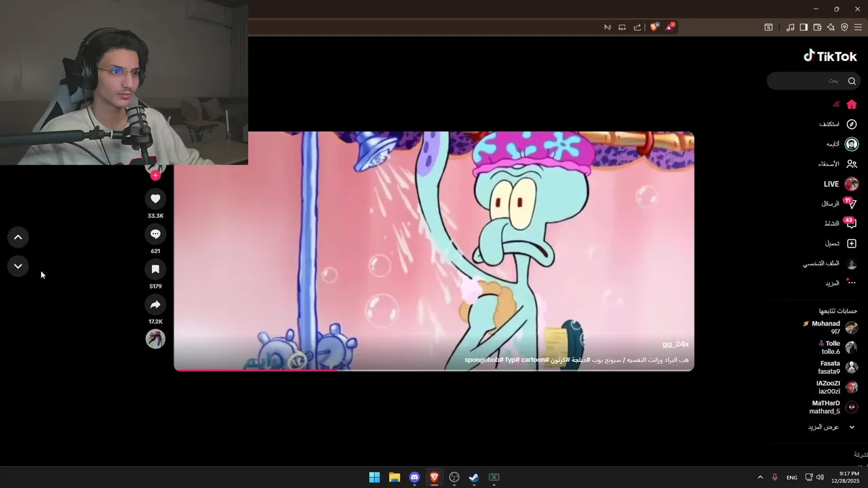Screen dimensions: 868x488
Task: Switch the ENG input language
Action: coord(791,477)
